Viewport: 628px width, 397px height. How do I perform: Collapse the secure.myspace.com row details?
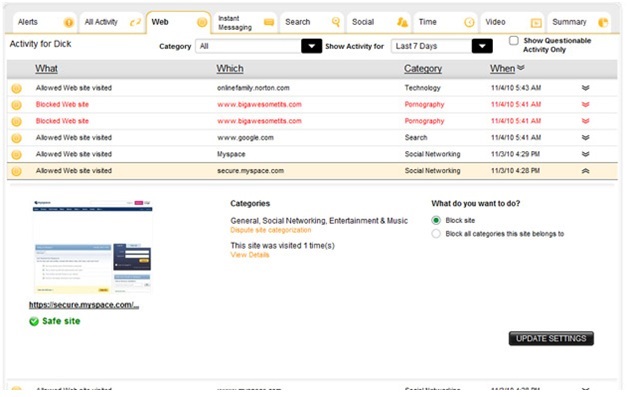pyautogui.click(x=586, y=171)
